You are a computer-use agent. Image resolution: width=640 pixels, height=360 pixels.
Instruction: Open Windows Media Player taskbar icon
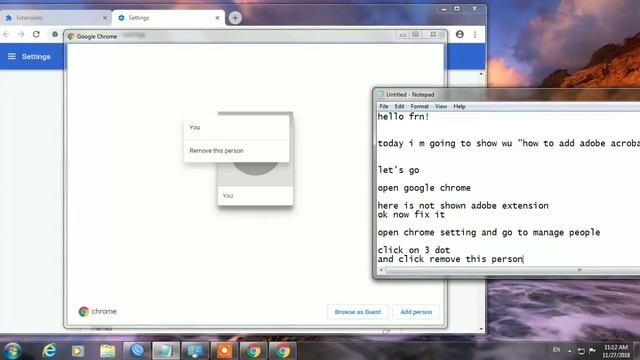(x=78, y=351)
